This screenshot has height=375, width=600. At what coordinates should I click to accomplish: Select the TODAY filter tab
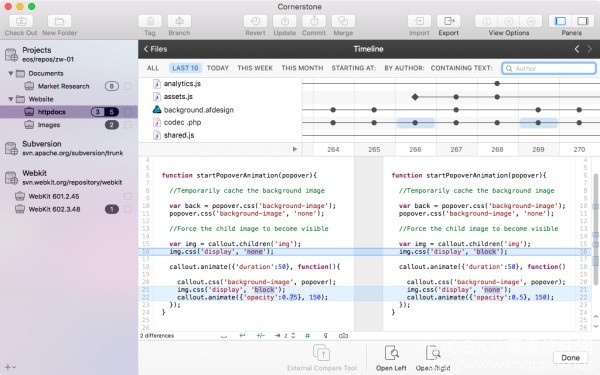coord(218,68)
